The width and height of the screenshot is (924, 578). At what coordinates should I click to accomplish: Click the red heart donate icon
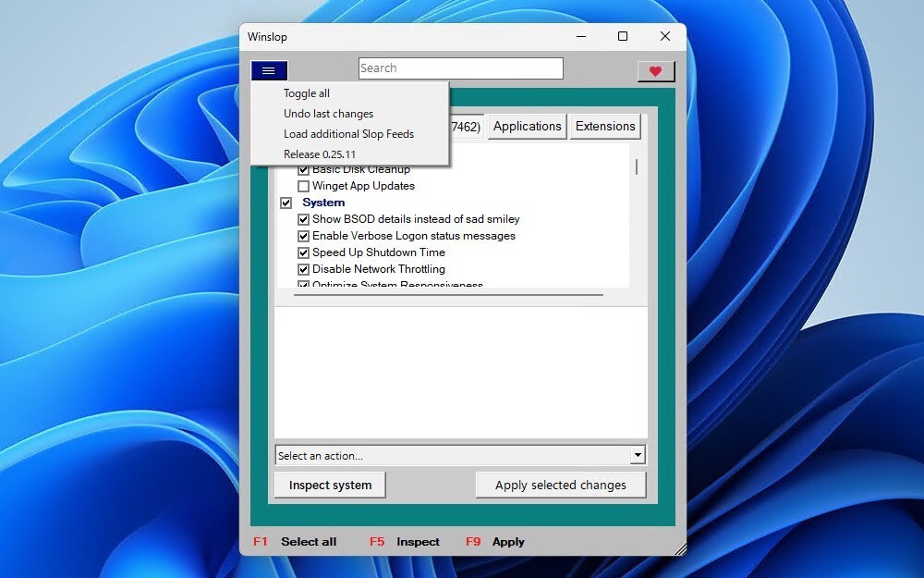click(656, 71)
